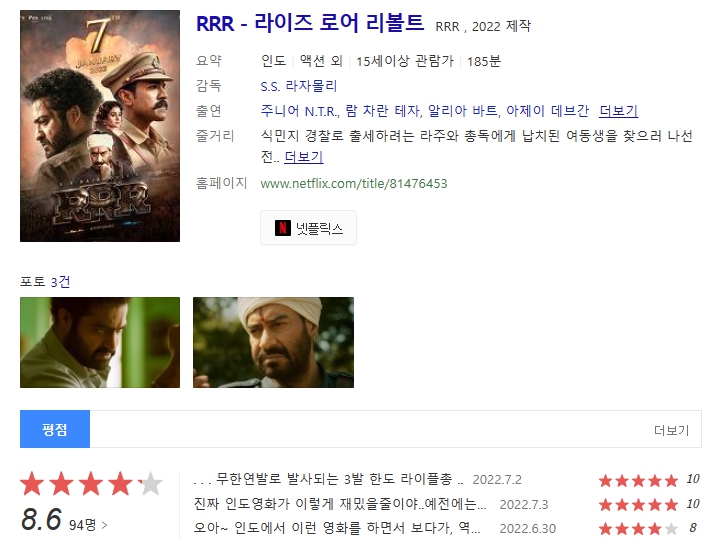
Task: Open actor 아제이 데브간 link
Action: (547, 111)
